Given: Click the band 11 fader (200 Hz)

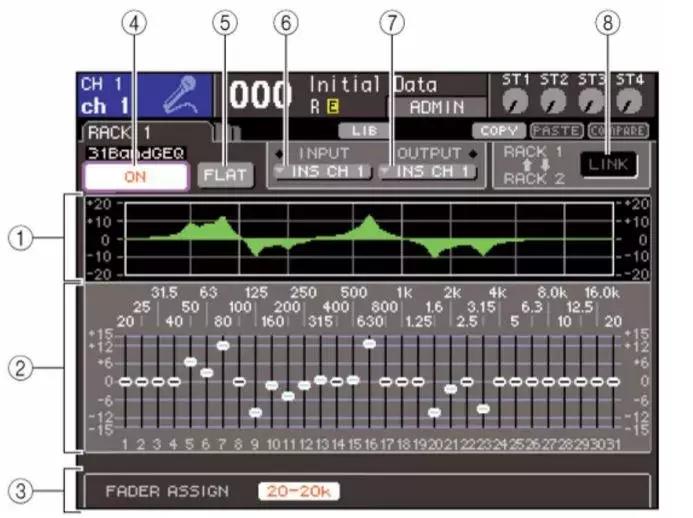Looking at the screenshot, I should 288,396.
